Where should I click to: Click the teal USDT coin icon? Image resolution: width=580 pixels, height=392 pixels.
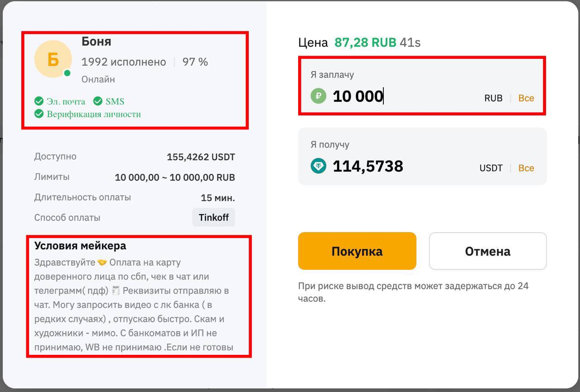click(318, 166)
